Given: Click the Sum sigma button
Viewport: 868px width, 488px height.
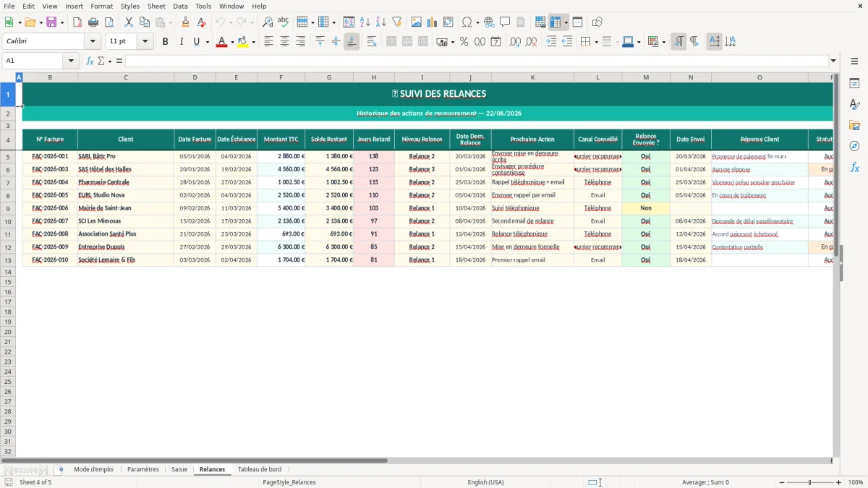Looking at the screenshot, I should 101,61.
